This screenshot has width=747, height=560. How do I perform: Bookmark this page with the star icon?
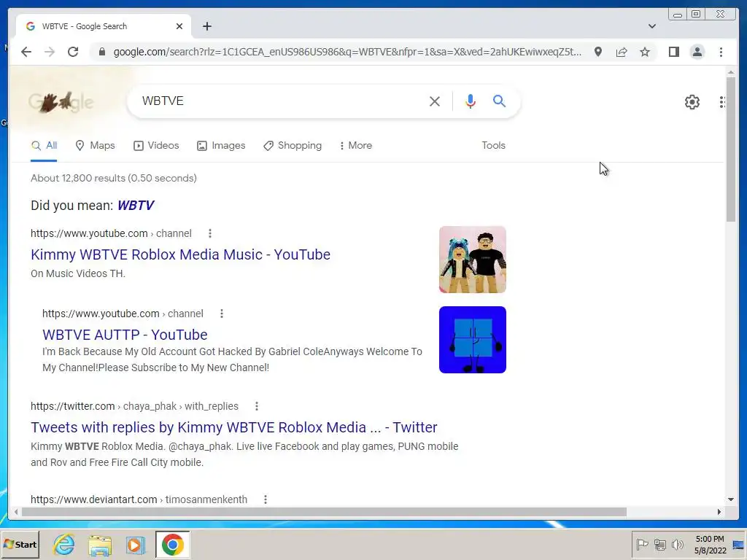[645, 52]
